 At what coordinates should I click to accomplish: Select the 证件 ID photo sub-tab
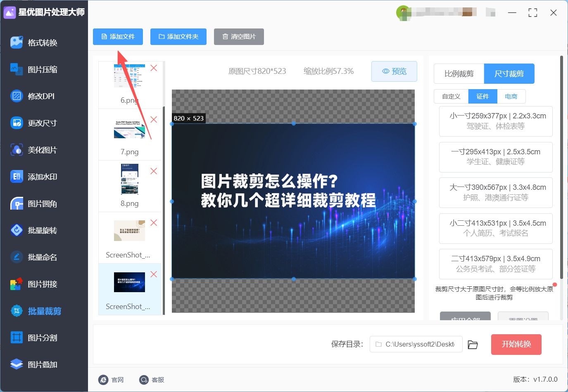482,97
